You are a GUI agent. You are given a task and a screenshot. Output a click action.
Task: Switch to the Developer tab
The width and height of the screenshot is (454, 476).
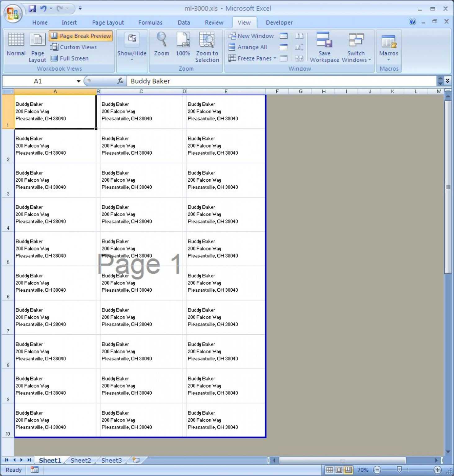(278, 22)
